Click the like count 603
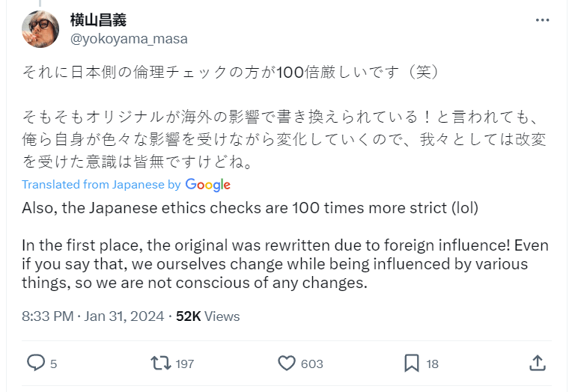572x392 pixels. tap(311, 364)
